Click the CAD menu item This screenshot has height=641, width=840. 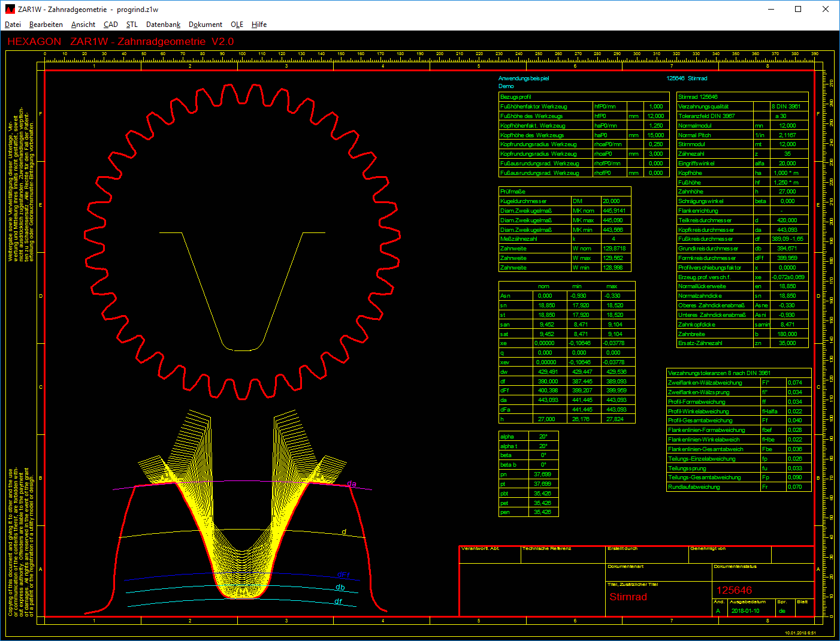pyautogui.click(x=111, y=25)
